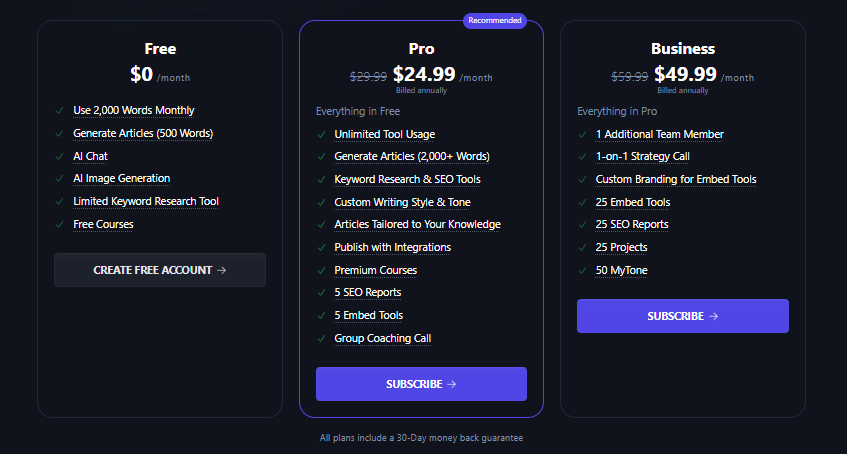847x454 pixels.
Task: Subscribe to the Business plan
Action: click(683, 316)
